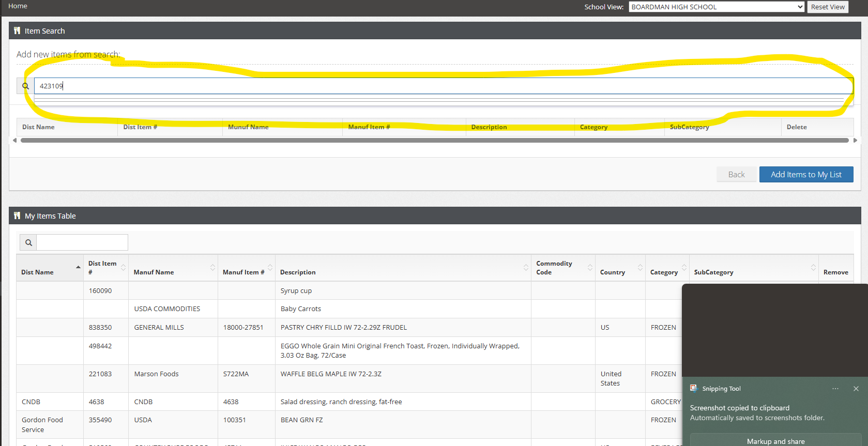This screenshot has height=446, width=868.
Task: Select the S722MA manuf item cell
Action: point(247,378)
